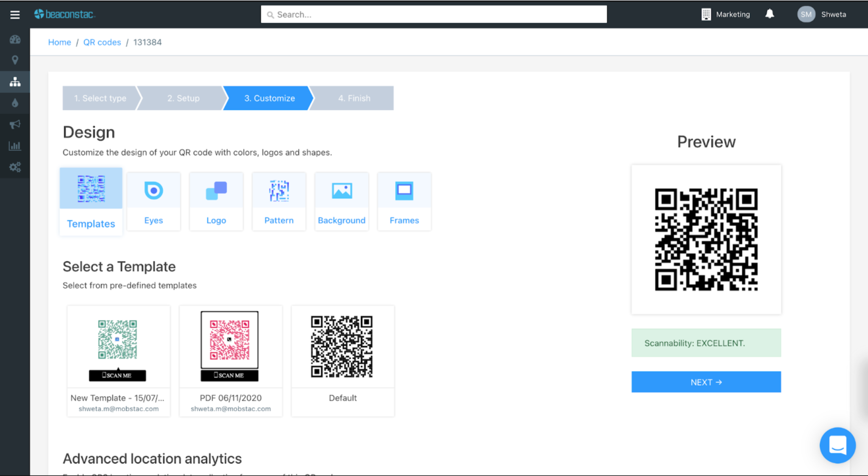Click the Marketing organization label
868x476 pixels.
pos(733,14)
